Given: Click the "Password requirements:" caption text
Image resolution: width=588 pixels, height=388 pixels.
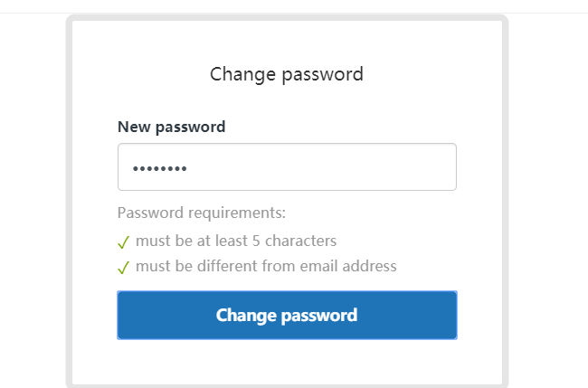Looking at the screenshot, I should (202, 213).
